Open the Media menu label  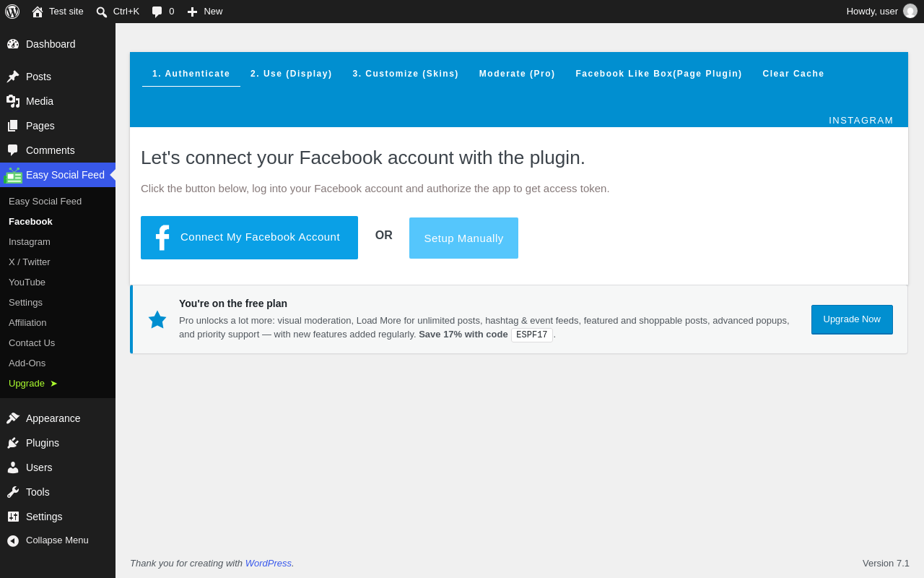pyautogui.click(x=40, y=101)
